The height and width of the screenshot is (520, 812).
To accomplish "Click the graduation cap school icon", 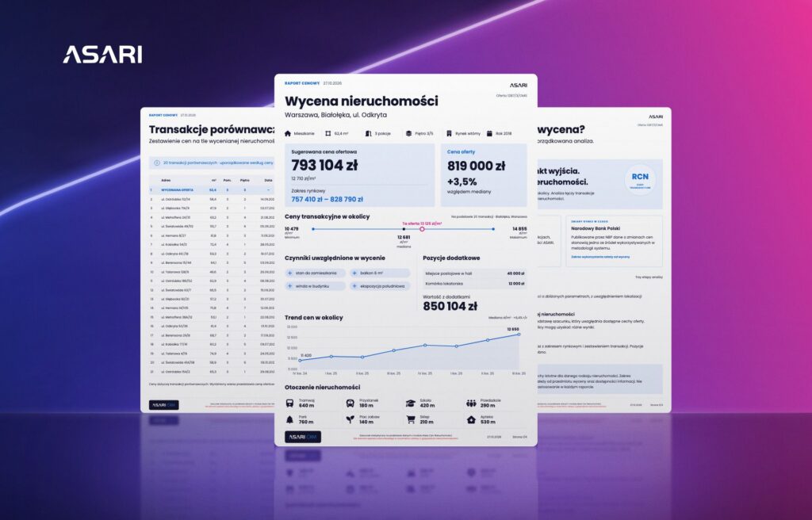I will tap(411, 403).
